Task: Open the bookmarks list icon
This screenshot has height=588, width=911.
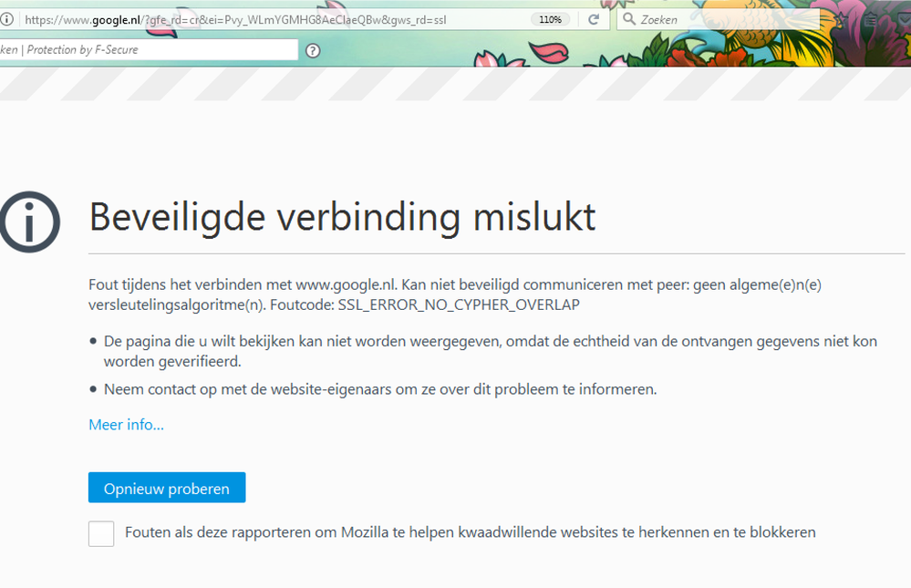Action: [870, 20]
